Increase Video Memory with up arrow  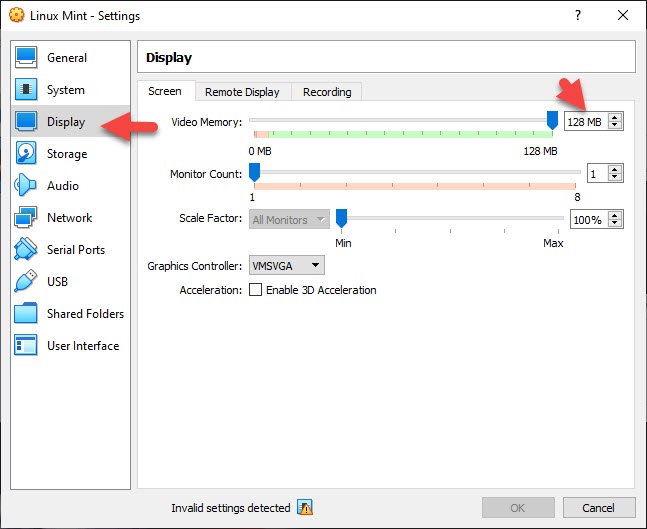[615, 117]
